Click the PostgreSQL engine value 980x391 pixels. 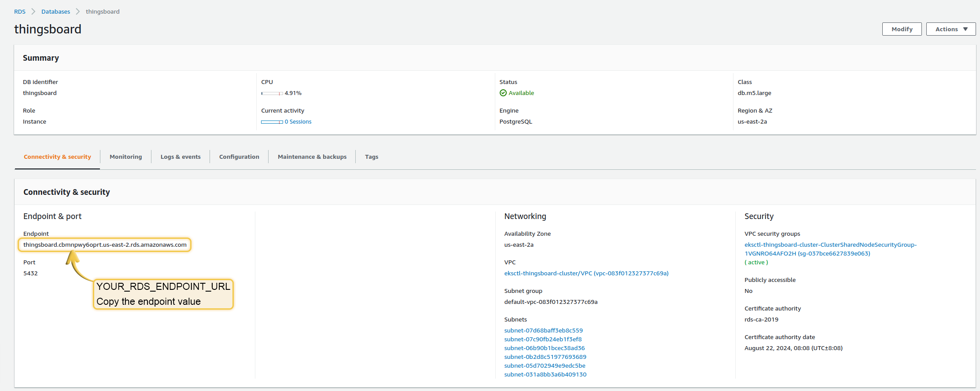click(516, 121)
